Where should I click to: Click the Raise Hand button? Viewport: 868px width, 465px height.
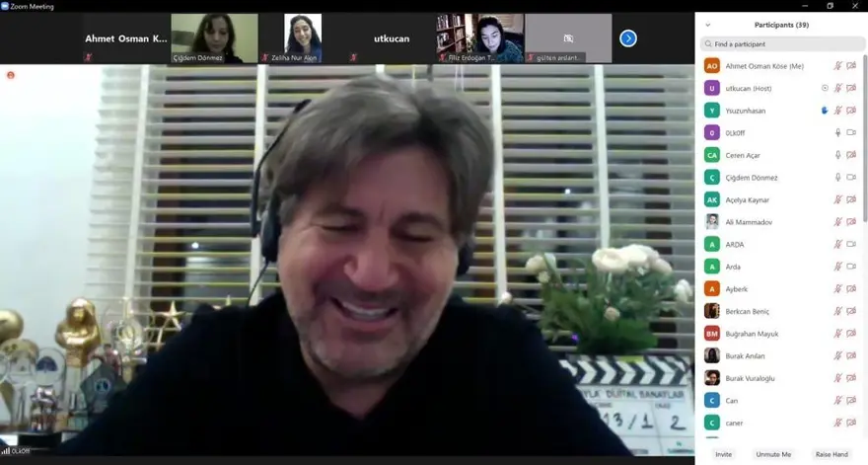click(831, 454)
